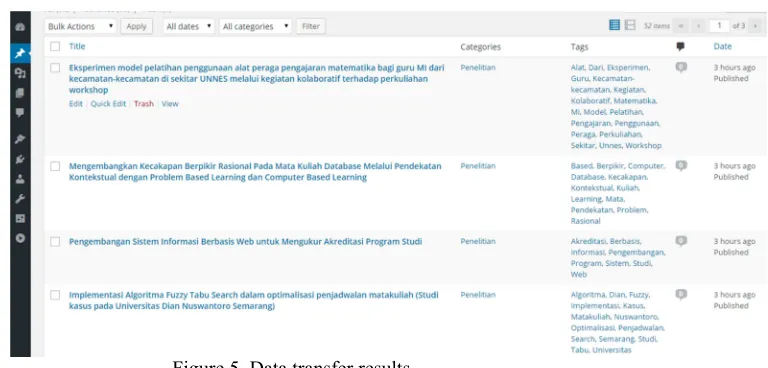Screen dimensions: 768x368
Task: Open the Bulk Actions dropdown
Action: coord(81,26)
